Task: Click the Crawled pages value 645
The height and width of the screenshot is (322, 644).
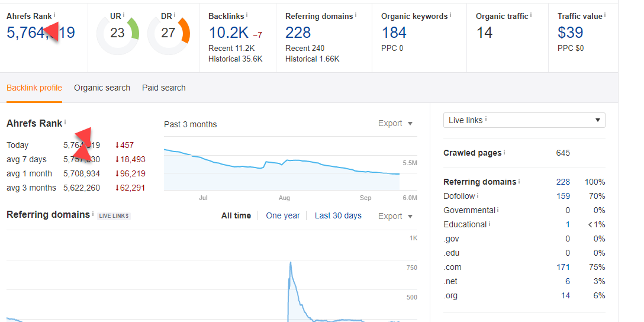Action: pyautogui.click(x=563, y=153)
